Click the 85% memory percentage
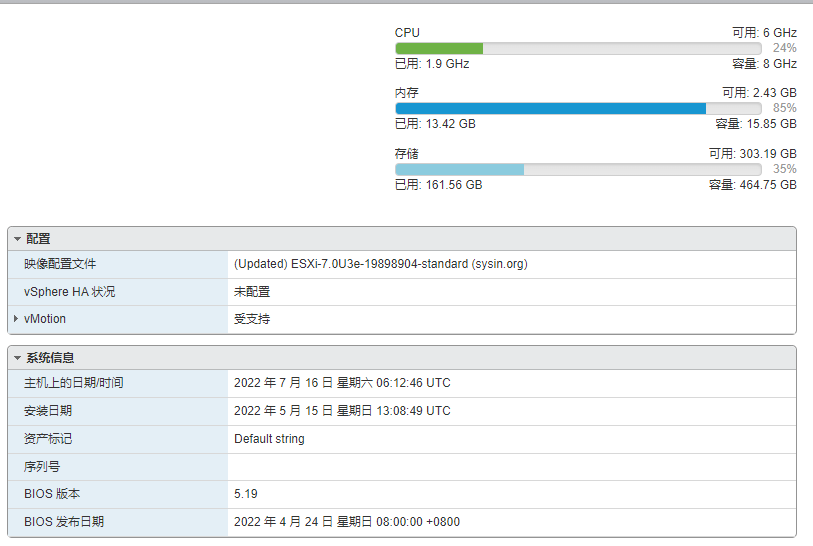 click(784, 108)
